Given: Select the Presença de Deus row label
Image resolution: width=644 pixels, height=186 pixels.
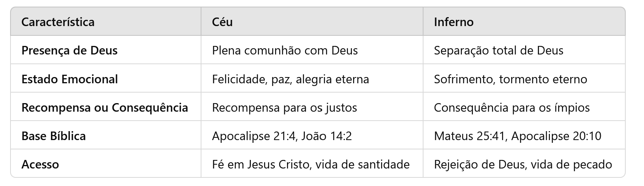Looking at the screenshot, I should pos(69,50).
